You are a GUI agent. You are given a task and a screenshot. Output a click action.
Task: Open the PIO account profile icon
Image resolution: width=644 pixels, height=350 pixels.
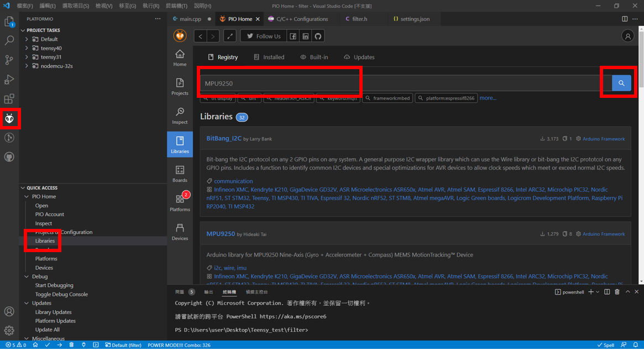pos(627,36)
